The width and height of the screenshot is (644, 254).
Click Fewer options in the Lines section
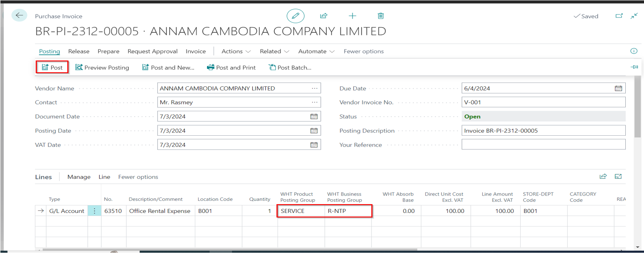pos(138,177)
